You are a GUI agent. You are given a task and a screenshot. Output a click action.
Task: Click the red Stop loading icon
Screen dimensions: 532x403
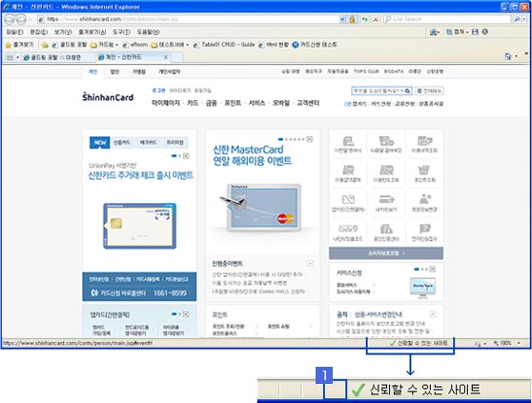376,19
